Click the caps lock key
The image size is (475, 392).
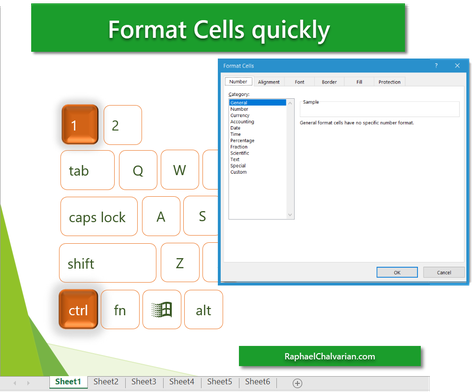[99, 216]
